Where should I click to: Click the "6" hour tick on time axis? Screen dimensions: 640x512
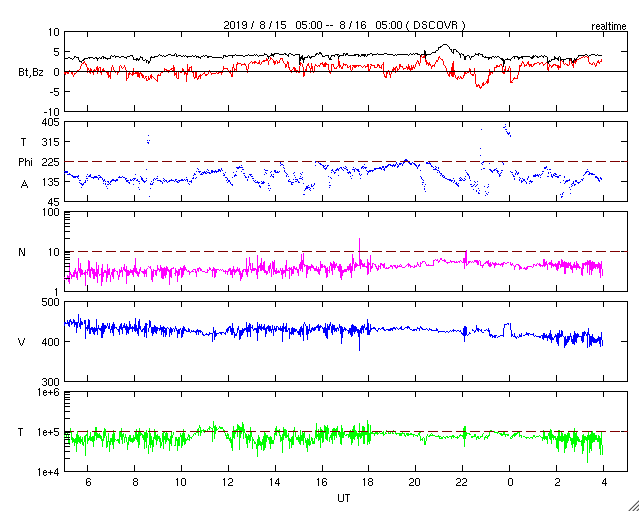pyautogui.click(x=88, y=482)
